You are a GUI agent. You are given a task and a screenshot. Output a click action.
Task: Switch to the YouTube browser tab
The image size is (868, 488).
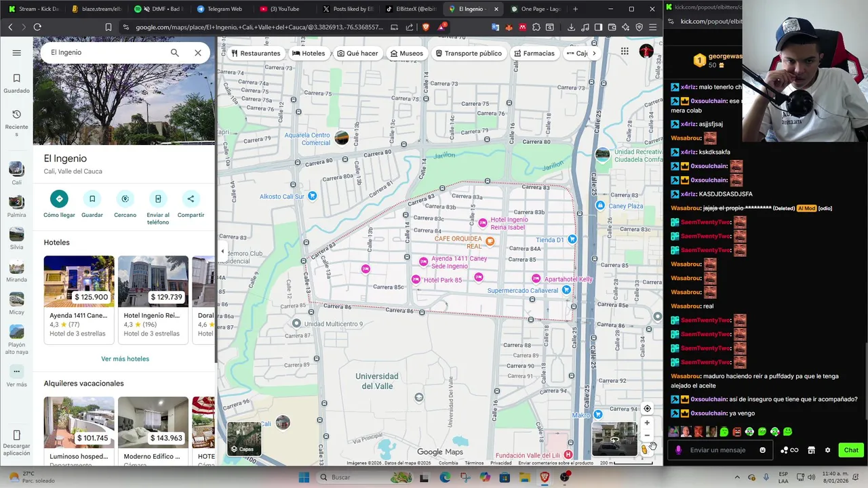click(x=283, y=9)
